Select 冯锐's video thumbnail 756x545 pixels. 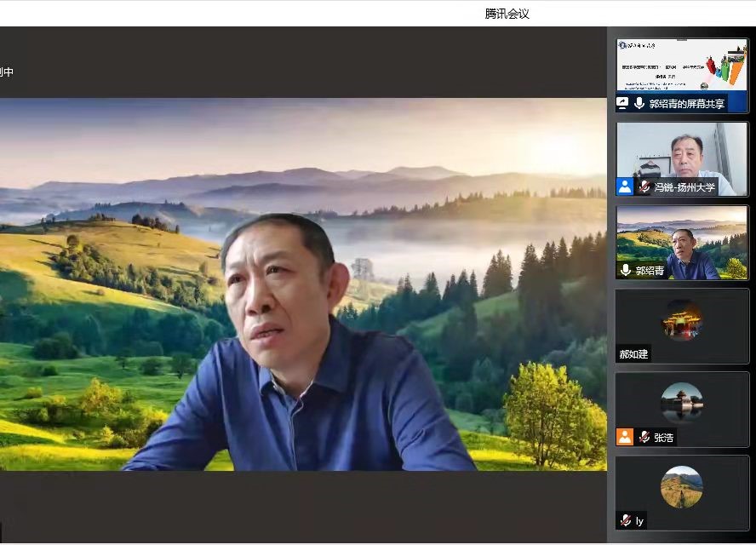click(x=681, y=152)
